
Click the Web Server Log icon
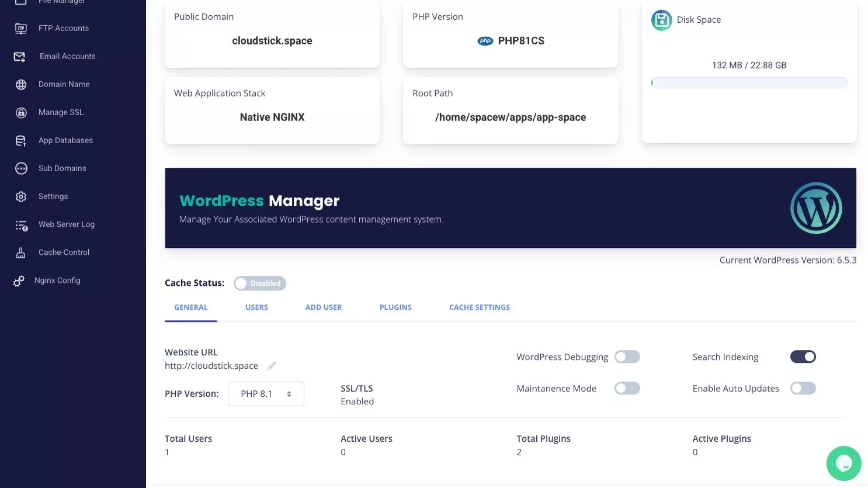click(21, 225)
